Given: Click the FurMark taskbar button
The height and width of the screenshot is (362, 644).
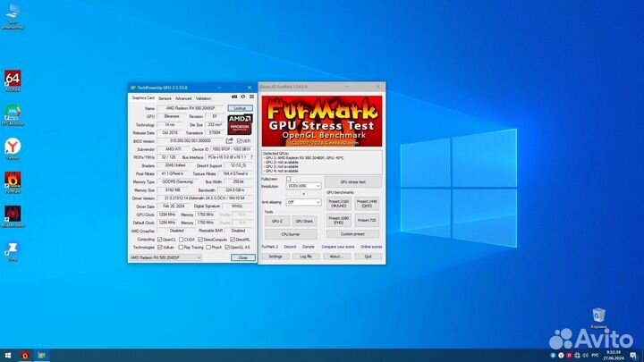Looking at the screenshot, I should 25,356.
